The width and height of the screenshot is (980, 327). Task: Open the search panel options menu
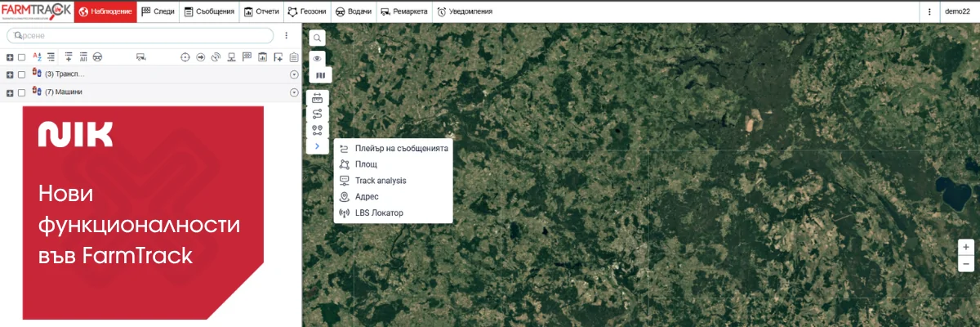[x=287, y=35]
